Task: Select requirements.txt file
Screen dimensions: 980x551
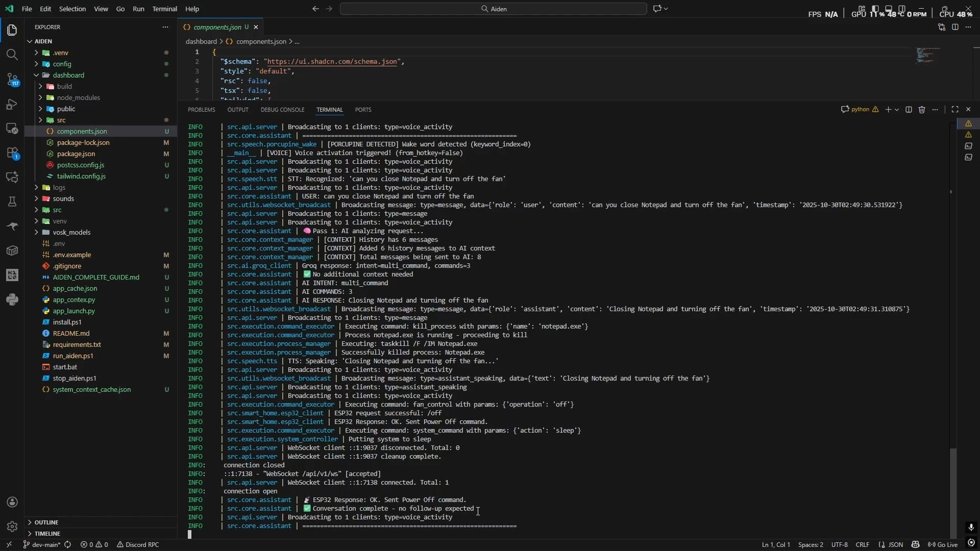Action: (77, 344)
